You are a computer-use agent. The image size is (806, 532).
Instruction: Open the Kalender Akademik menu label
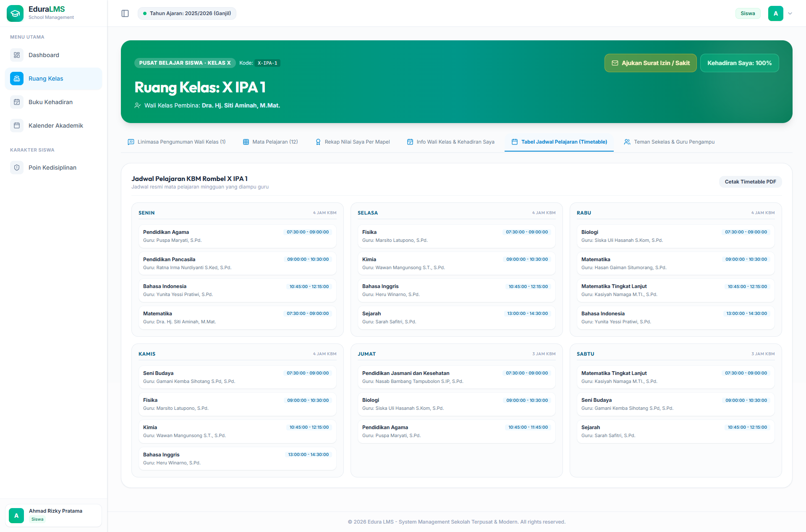[56, 126]
